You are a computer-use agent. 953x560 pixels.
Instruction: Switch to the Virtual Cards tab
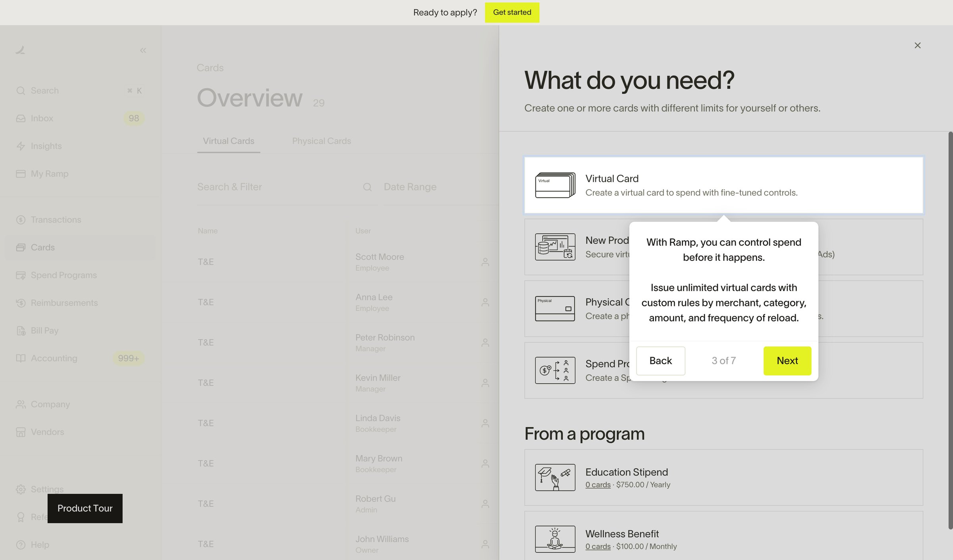point(229,141)
